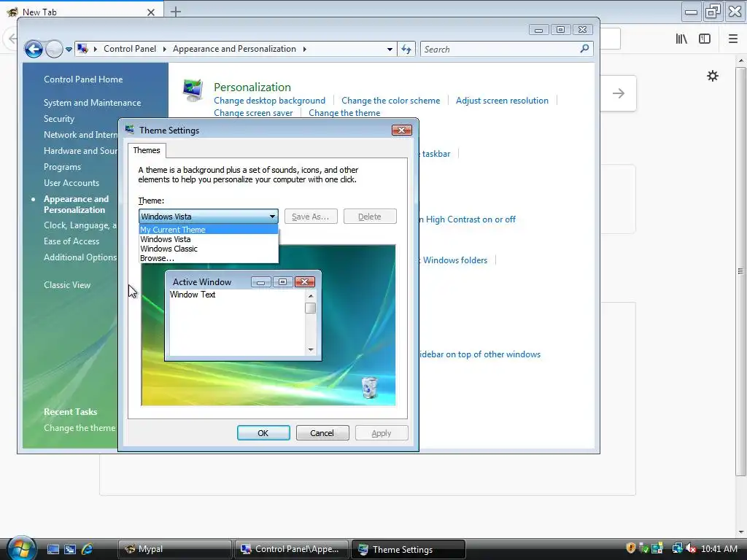
Task: Open browser Library icon
Action: pos(681,39)
